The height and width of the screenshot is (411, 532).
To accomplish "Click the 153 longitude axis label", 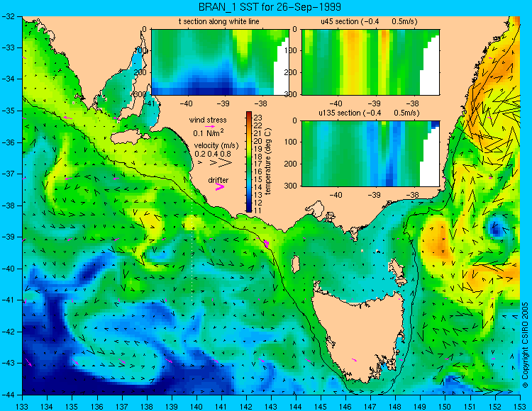I will (520, 407).
